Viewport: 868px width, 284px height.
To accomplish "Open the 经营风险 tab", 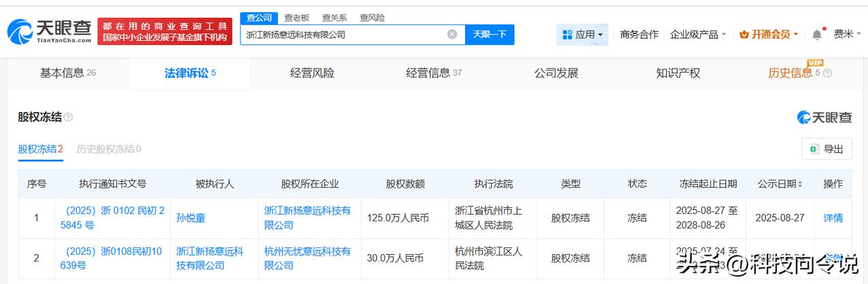I will [312, 73].
